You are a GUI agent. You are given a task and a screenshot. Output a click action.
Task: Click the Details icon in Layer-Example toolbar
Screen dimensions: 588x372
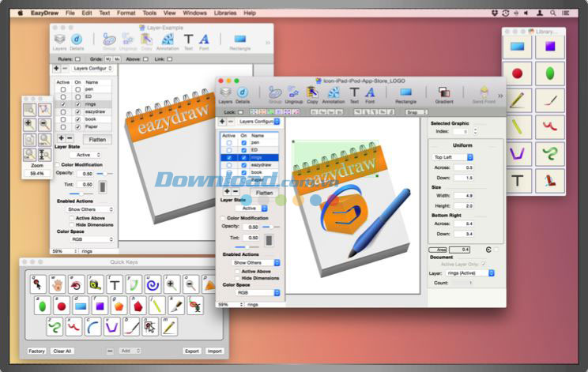pyautogui.click(x=77, y=41)
